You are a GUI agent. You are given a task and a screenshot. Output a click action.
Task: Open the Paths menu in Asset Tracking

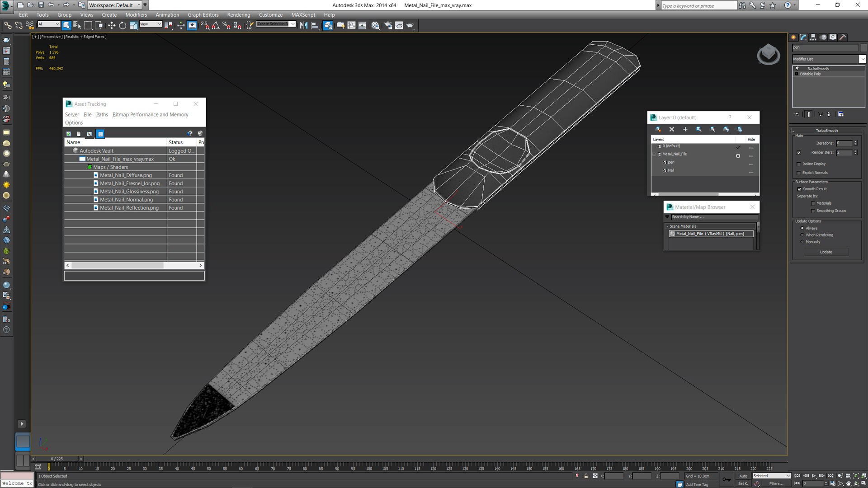[x=102, y=115]
